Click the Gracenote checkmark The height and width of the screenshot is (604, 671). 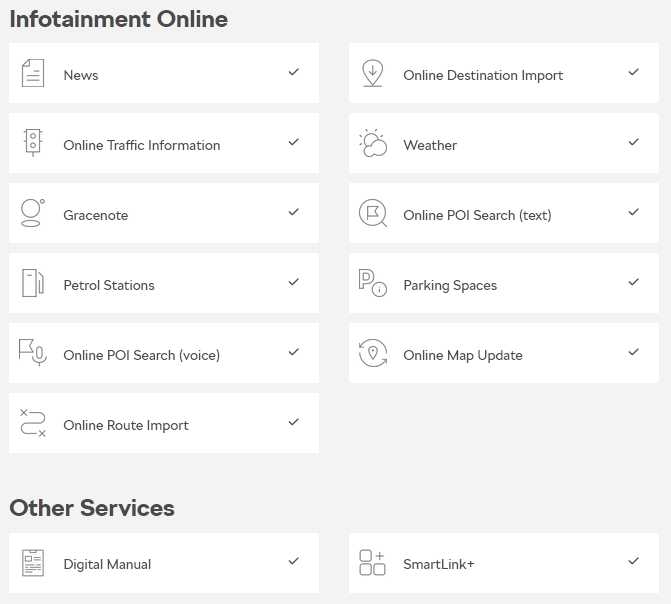tap(294, 212)
